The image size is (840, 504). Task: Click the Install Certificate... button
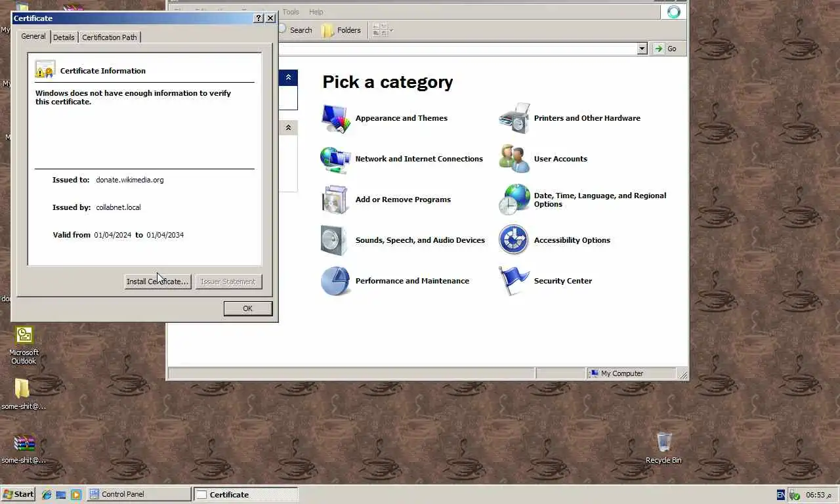coord(157,282)
